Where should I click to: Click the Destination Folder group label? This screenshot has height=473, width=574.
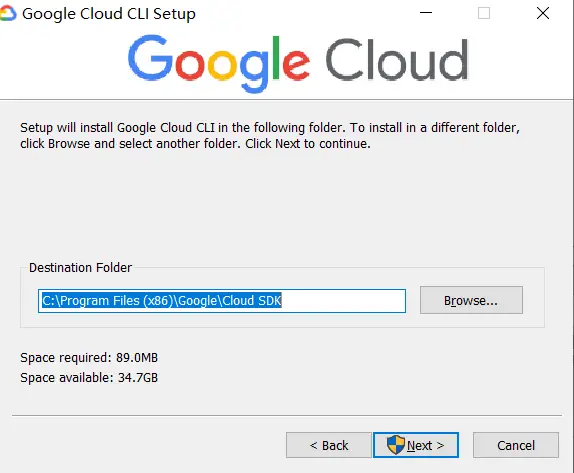81,268
